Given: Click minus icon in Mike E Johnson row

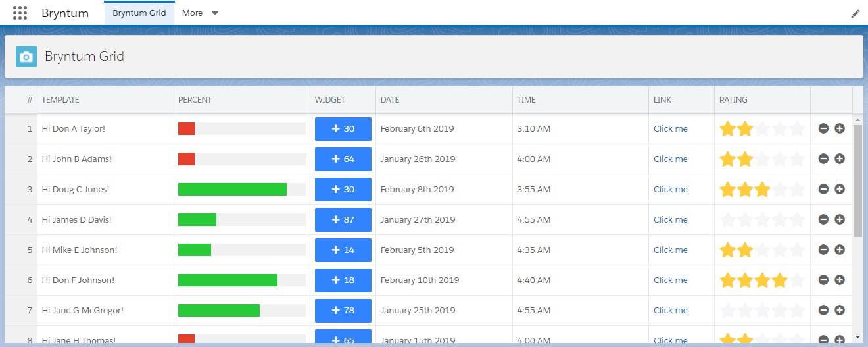Looking at the screenshot, I should [x=823, y=250].
